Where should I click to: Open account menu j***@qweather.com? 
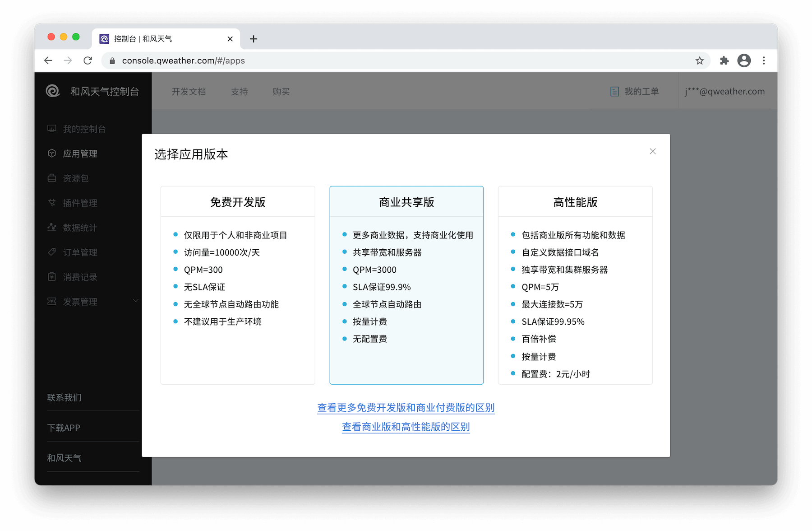724,92
